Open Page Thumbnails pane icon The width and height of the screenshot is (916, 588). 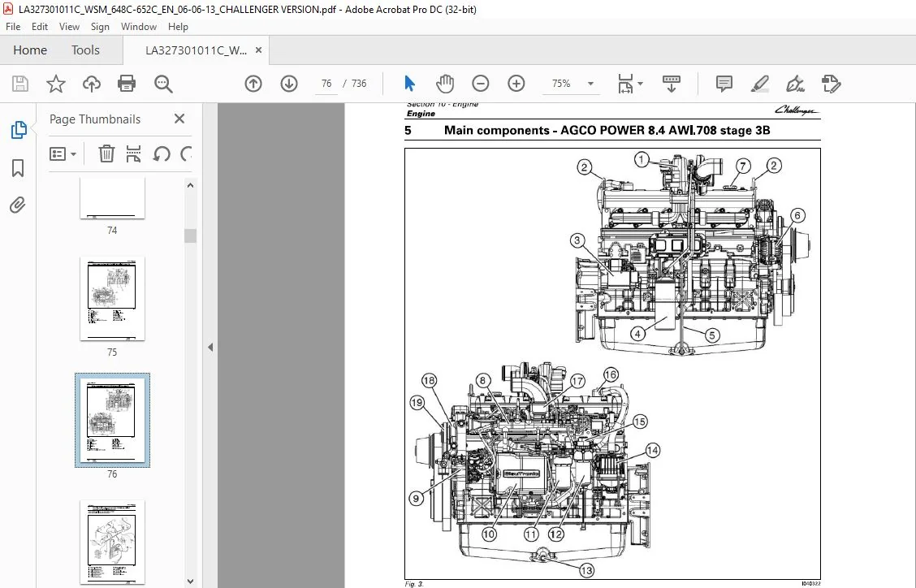tap(18, 130)
